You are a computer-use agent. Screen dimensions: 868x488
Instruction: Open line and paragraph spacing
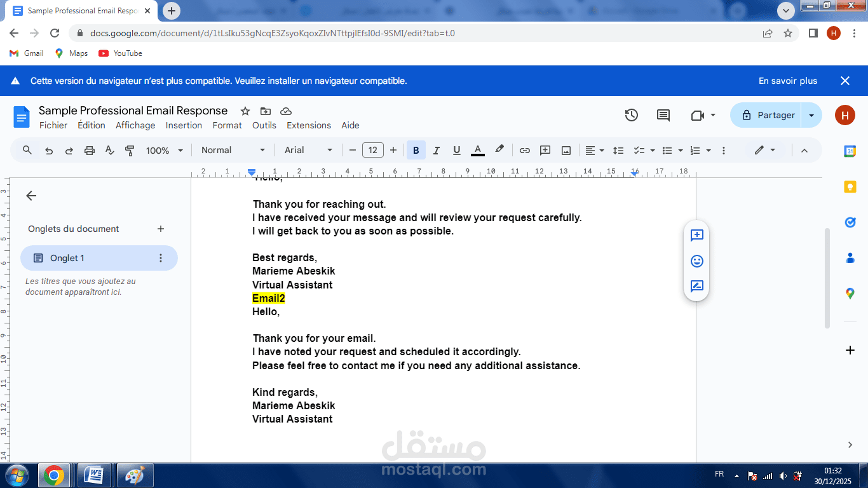tap(618, 151)
